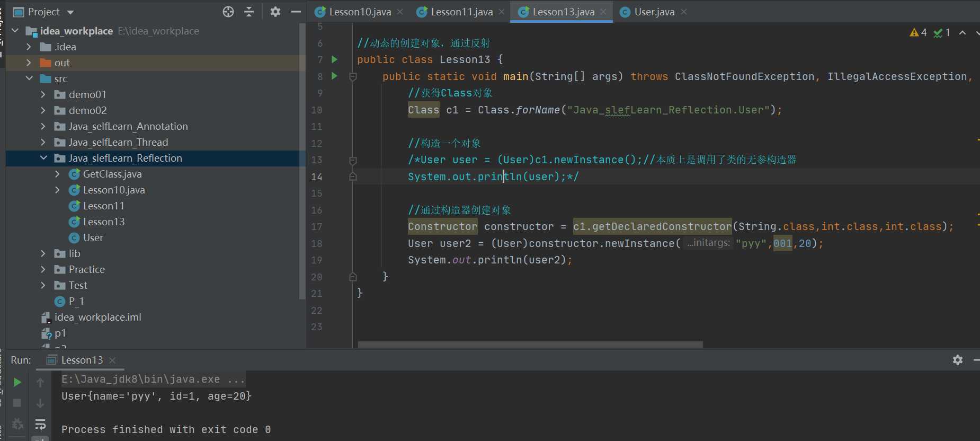Screen dimensions: 980x441
Task: Click the stop process button
Action: pos(17,403)
